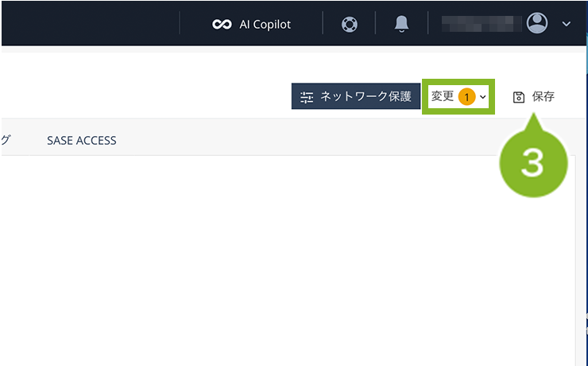Open the help lifebuoy icon
This screenshot has width=588, height=366.
[350, 24]
